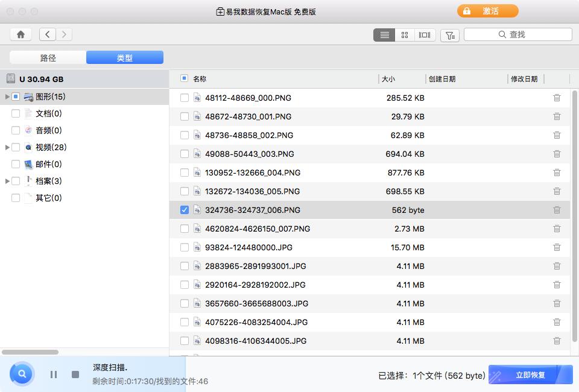Screen dimensions: 579x392
Task: Expand the 档案(3) category
Action: (6, 181)
